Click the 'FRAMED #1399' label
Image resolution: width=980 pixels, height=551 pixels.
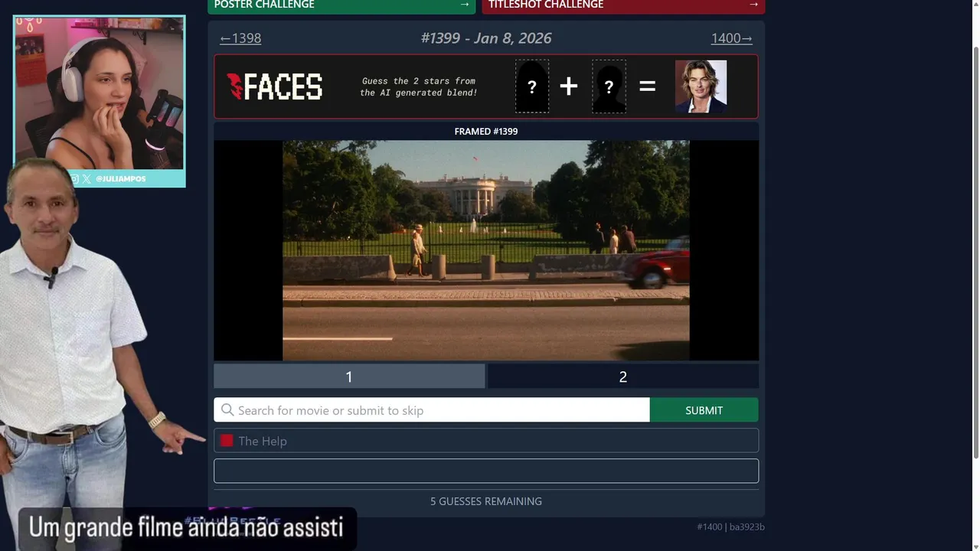pyautogui.click(x=486, y=132)
